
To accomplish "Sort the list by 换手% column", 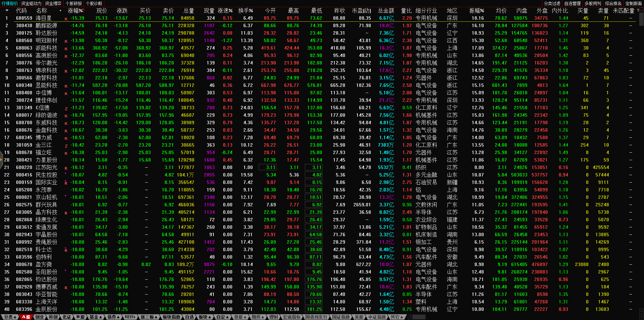I will pos(245,11).
